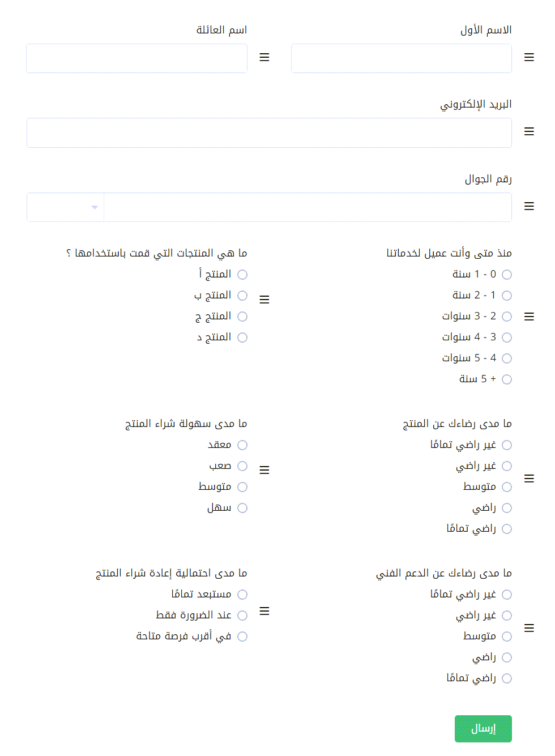Click the اسم العائلة input box
This screenshot has width=555, height=756.
point(136,58)
